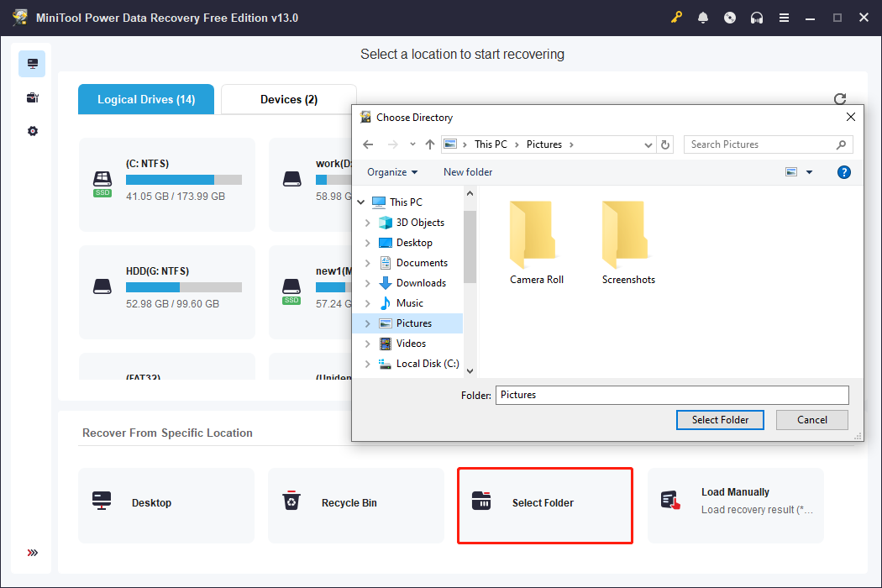
Task: Select the This PC monitor icon in sidebar
Action: [32, 64]
